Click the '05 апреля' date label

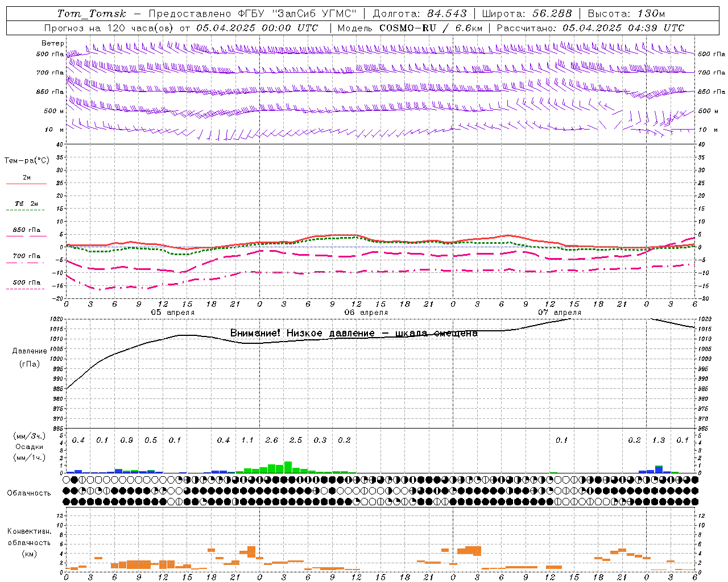[x=173, y=313]
